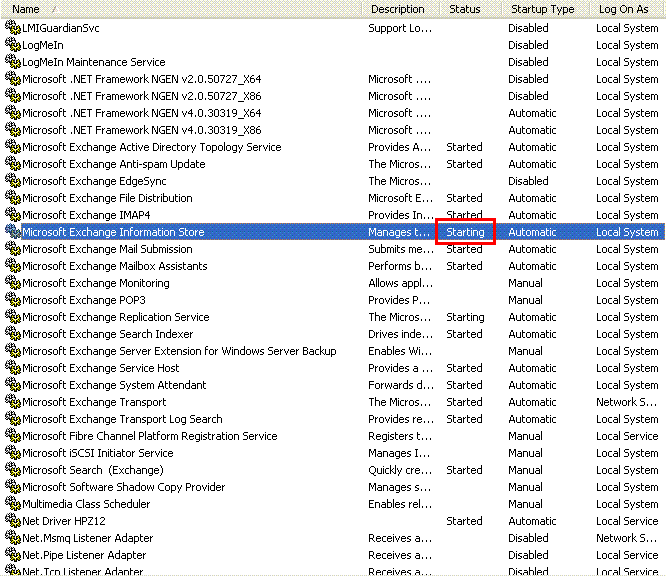Click the Starting status of Information Store
This screenshot has width=666, height=576.
[465, 232]
